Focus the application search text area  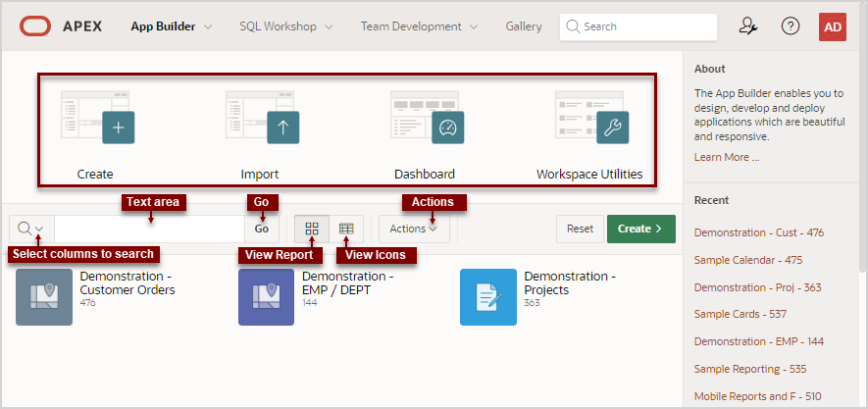(149, 229)
